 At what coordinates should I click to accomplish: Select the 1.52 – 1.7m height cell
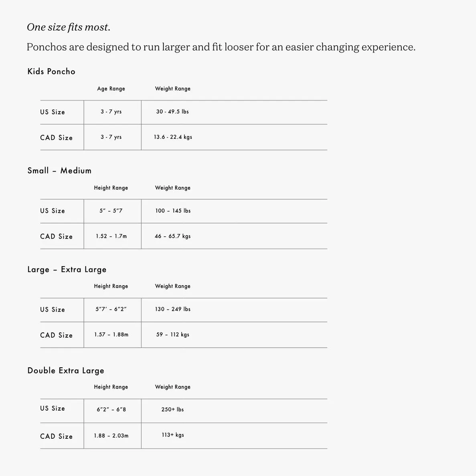(111, 236)
